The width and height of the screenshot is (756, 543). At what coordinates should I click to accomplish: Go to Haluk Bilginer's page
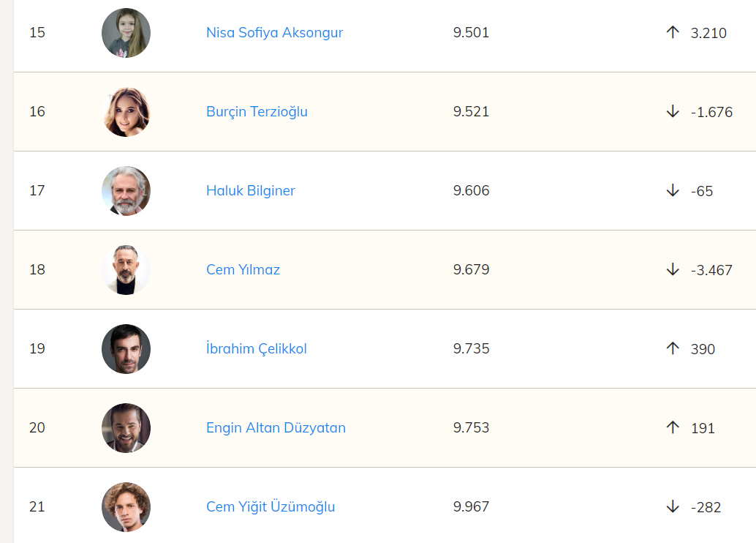250,191
